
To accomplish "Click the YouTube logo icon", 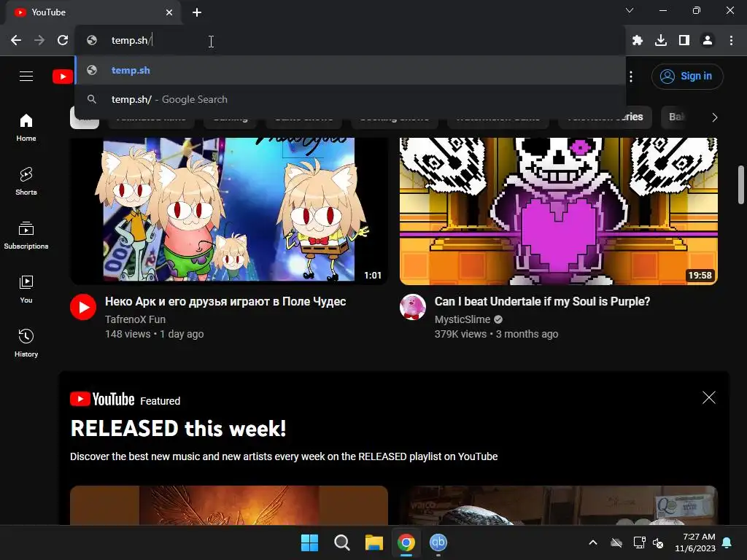I will [x=63, y=76].
